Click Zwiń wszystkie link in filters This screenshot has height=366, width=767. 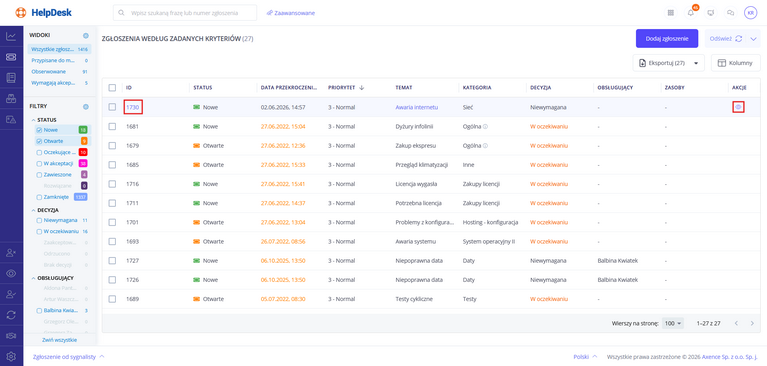point(59,340)
